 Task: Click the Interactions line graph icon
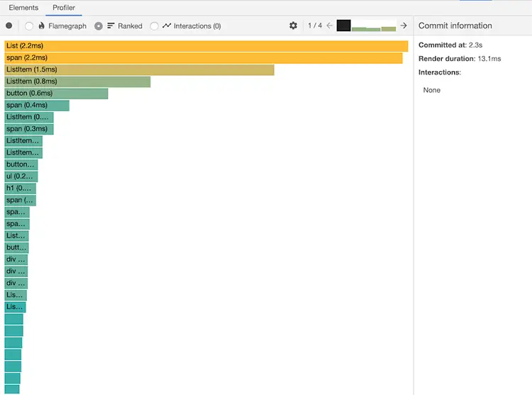[167, 26]
